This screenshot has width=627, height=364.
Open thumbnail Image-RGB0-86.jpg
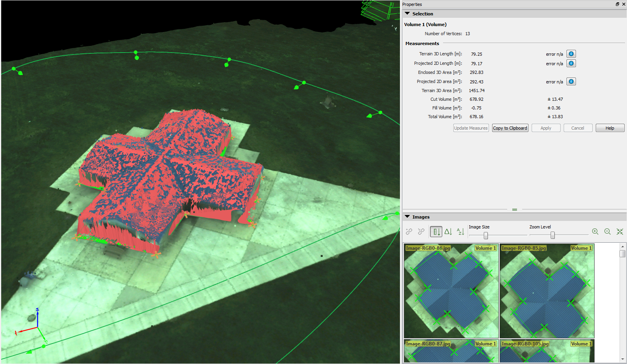[451, 291]
